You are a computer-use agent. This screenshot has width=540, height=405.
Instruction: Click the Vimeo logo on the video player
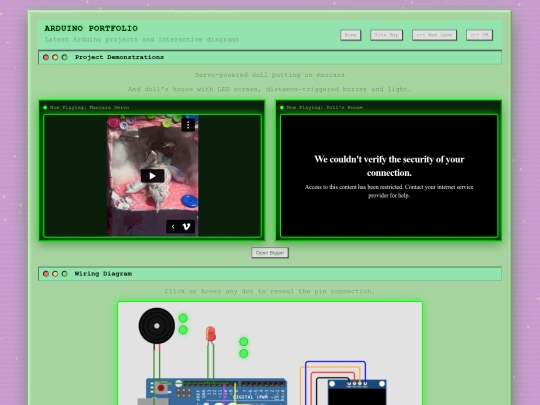point(186,226)
